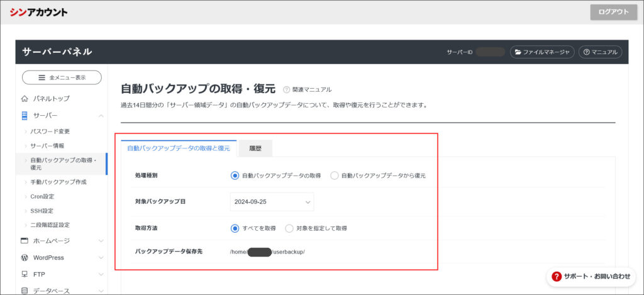
Task: Click the 全メニュー表示 button
Action: pos(62,77)
